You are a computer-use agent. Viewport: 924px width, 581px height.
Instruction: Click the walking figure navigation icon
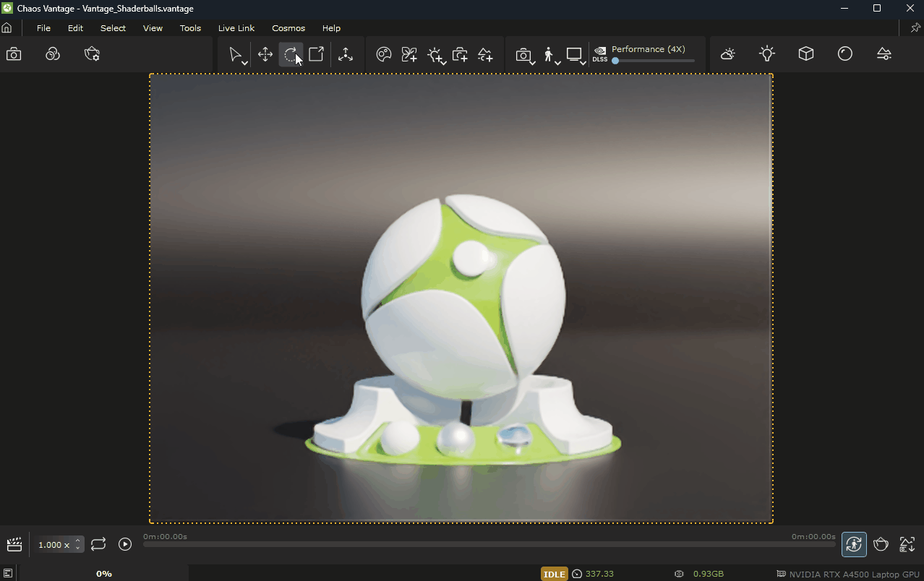(548, 54)
